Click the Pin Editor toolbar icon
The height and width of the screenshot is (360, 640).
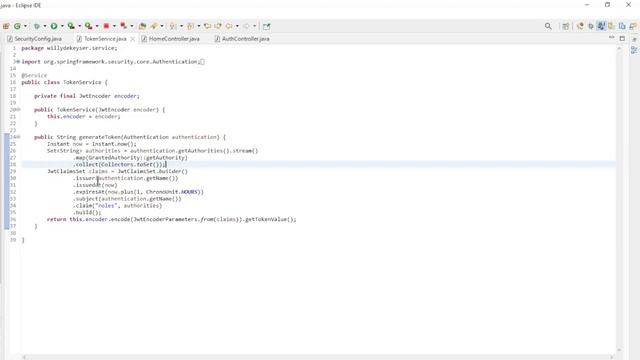tap(267, 26)
